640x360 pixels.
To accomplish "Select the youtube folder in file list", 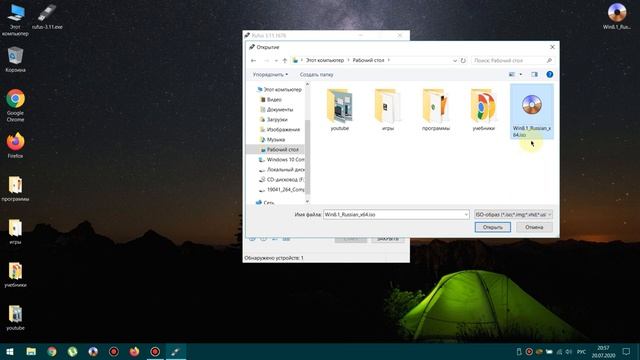I will [x=340, y=109].
